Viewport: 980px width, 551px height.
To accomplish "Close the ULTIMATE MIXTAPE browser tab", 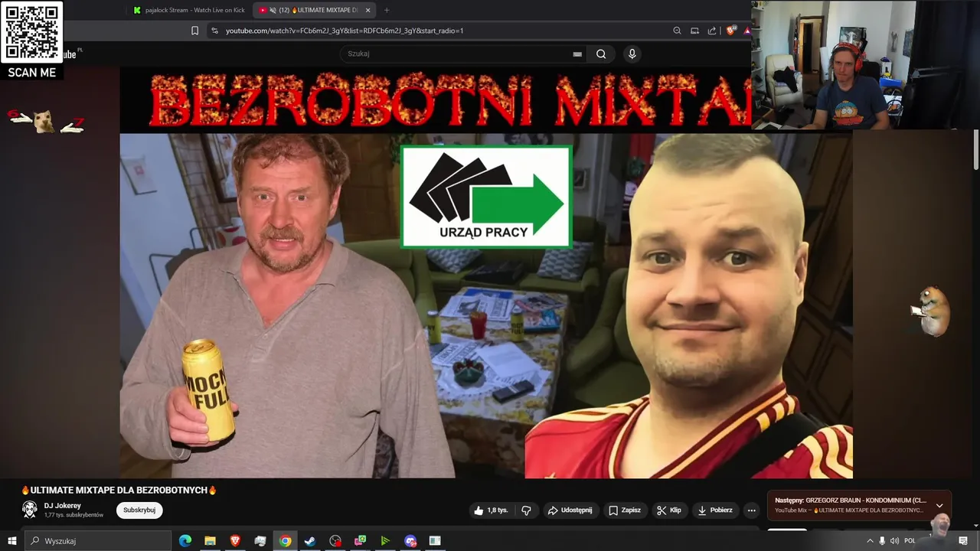I will (x=367, y=10).
